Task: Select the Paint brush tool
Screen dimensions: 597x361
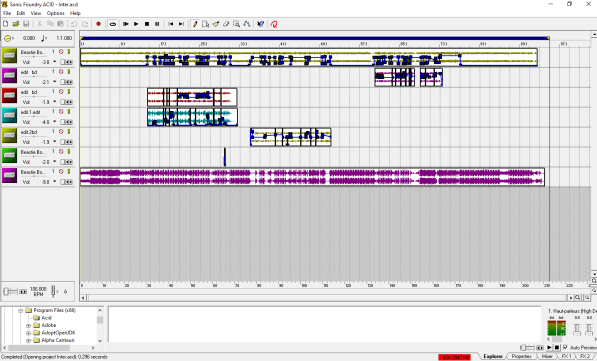Action: [216, 24]
